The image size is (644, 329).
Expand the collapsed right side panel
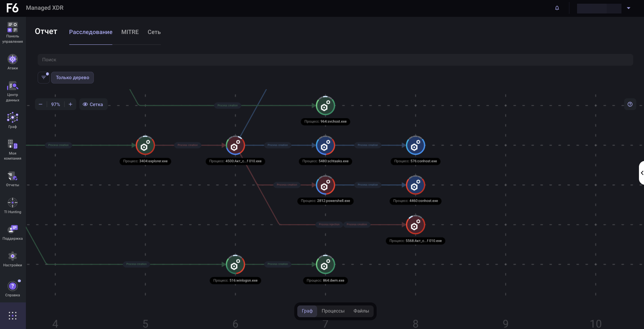641,173
